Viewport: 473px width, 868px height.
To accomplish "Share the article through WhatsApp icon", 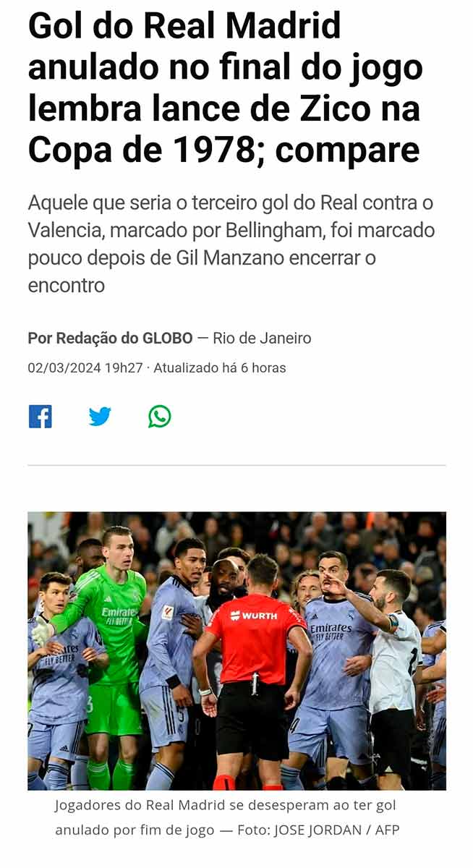I will click(x=160, y=417).
